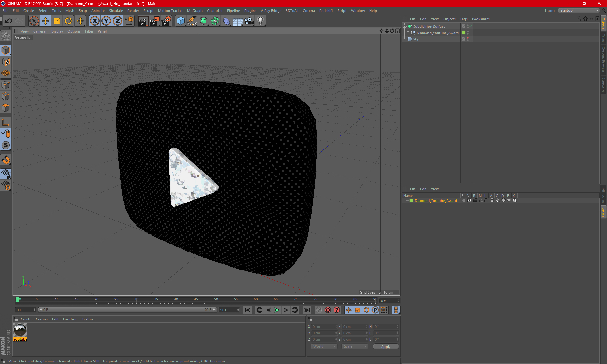Toggle X axis lock
The width and height of the screenshot is (607, 364).
coord(95,21)
